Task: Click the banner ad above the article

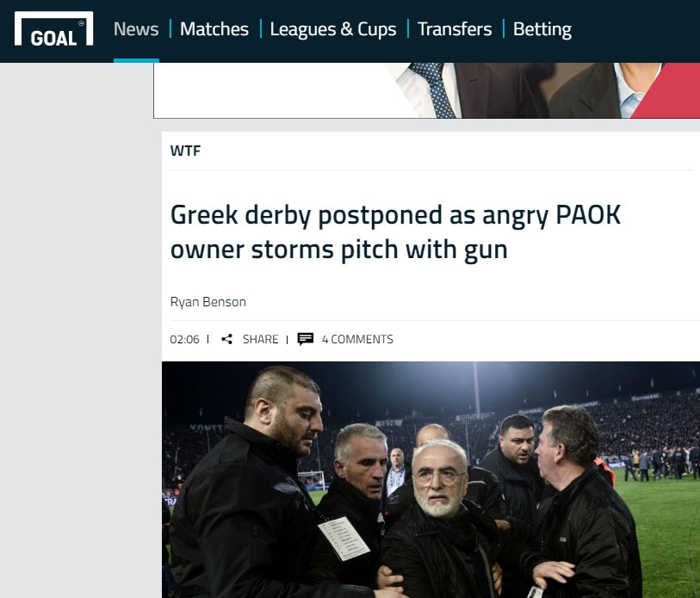Action: (427, 90)
